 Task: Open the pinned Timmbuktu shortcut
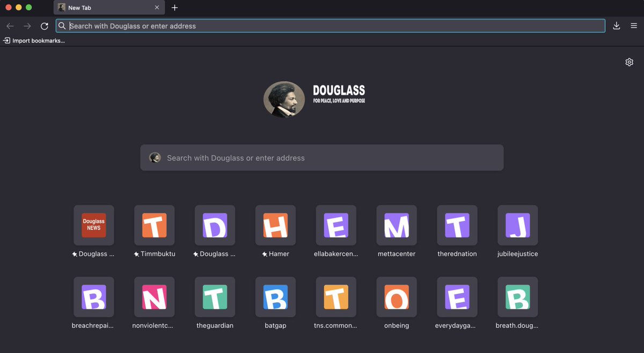tap(154, 225)
